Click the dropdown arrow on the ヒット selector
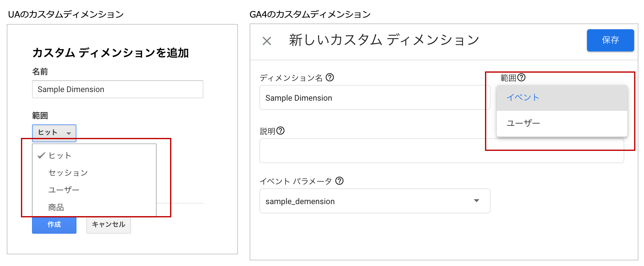Viewport: 644px width, 266px height. [x=69, y=134]
